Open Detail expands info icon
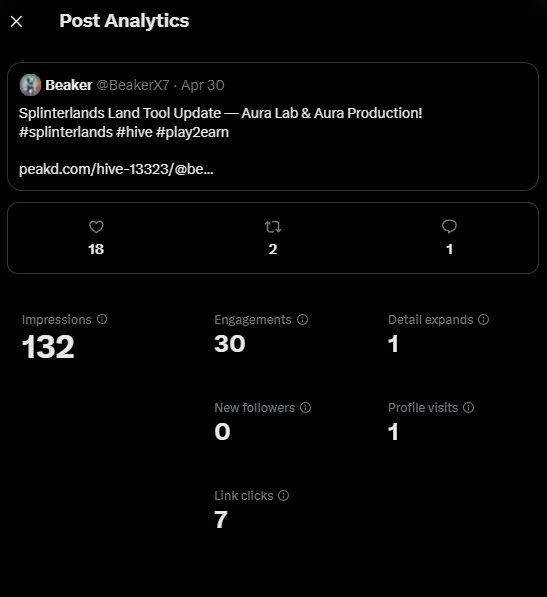547x597 pixels. pyautogui.click(x=483, y=319)
